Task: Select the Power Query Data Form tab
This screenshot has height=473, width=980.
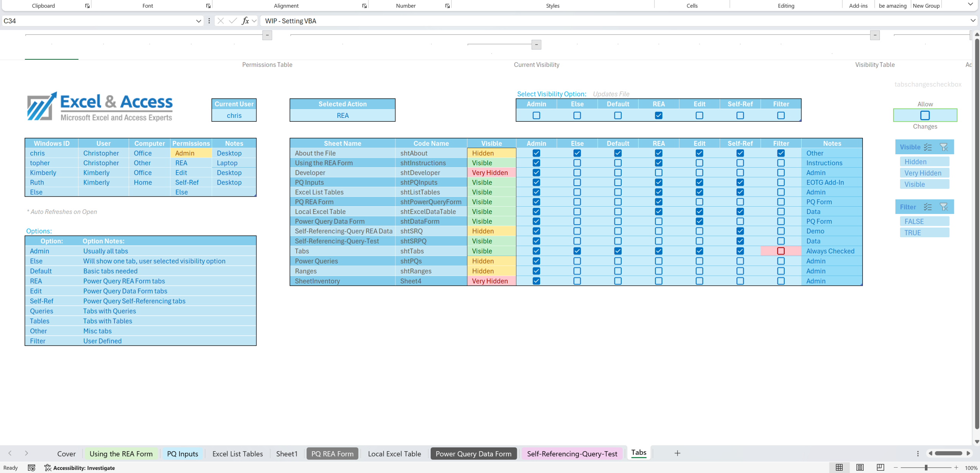Action: (x=474, y=454)
